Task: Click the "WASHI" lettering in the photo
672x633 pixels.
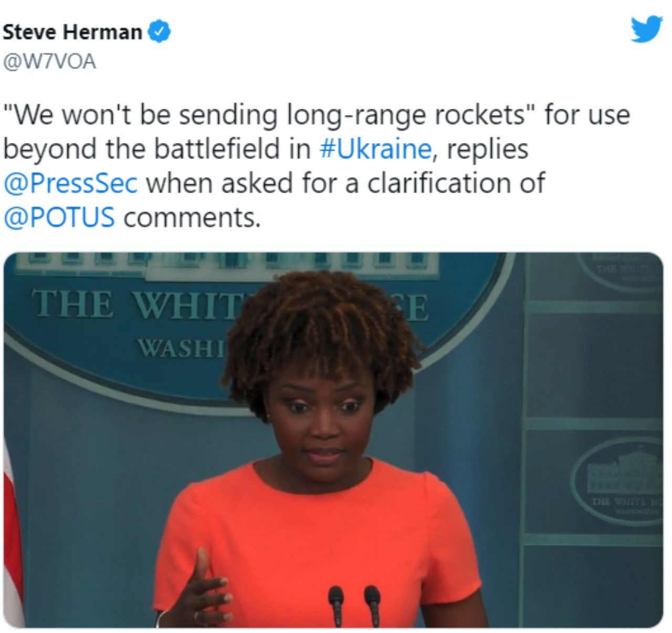Action: (181, 347)
